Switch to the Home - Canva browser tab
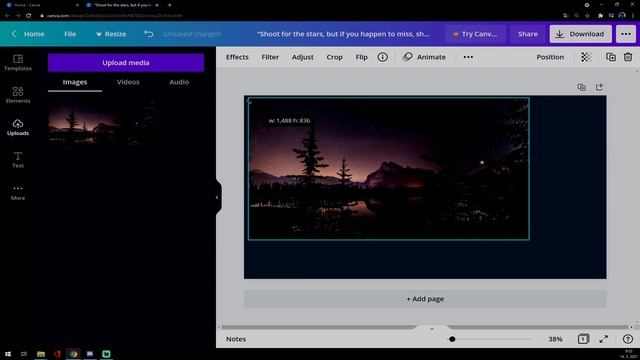Screen dimensions: 640x360 pyautogui.click(x=42, y=5)
